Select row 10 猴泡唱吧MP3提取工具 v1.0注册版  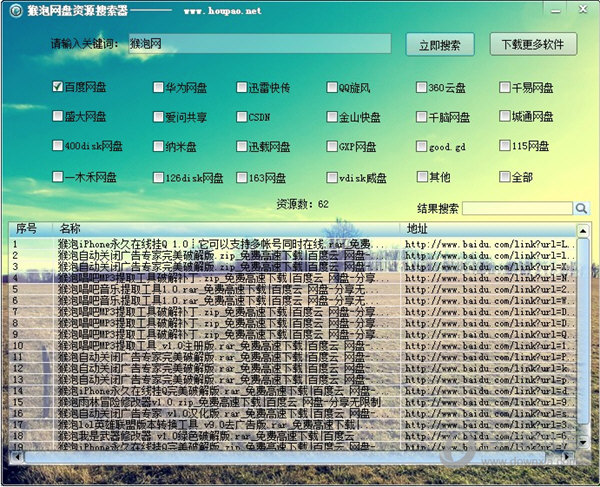pos(293,345)
